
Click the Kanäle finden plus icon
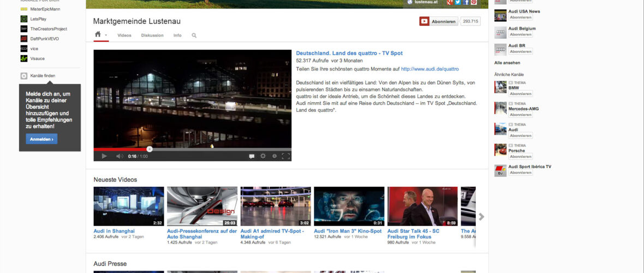[24, 76]
